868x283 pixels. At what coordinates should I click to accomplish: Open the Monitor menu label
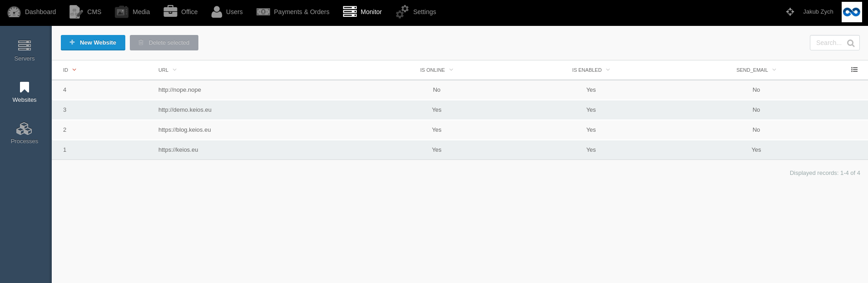371,12
